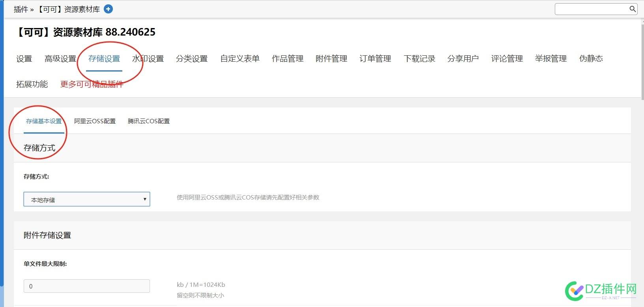Select the 存储基本设置 sub-tab
This screenshot has width=644, height=307.
(x=44, y=121)
